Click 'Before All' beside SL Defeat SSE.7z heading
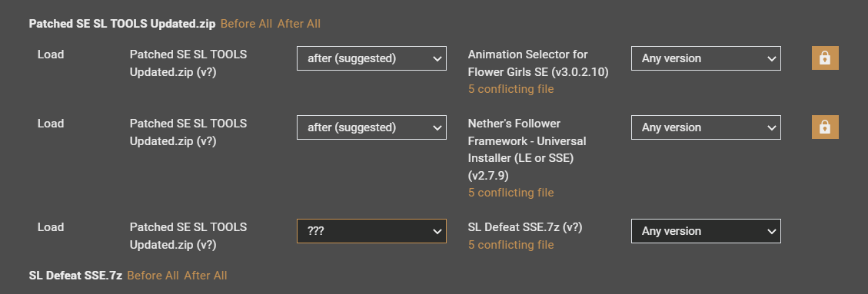This screenshot has width=868, height=294. (x=153, y=276)
